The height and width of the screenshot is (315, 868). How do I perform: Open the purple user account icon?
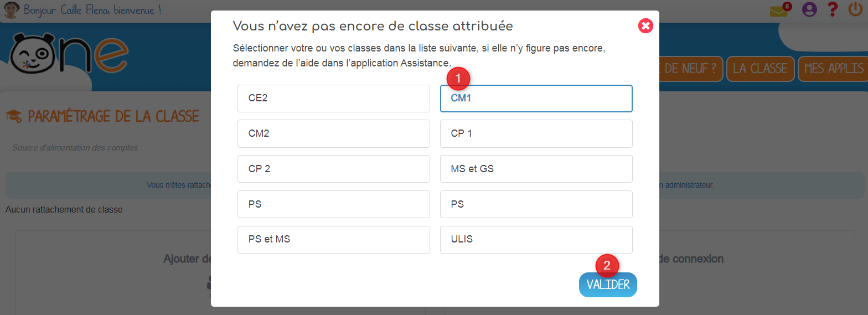pyautogui.click(x=809, y=10)
